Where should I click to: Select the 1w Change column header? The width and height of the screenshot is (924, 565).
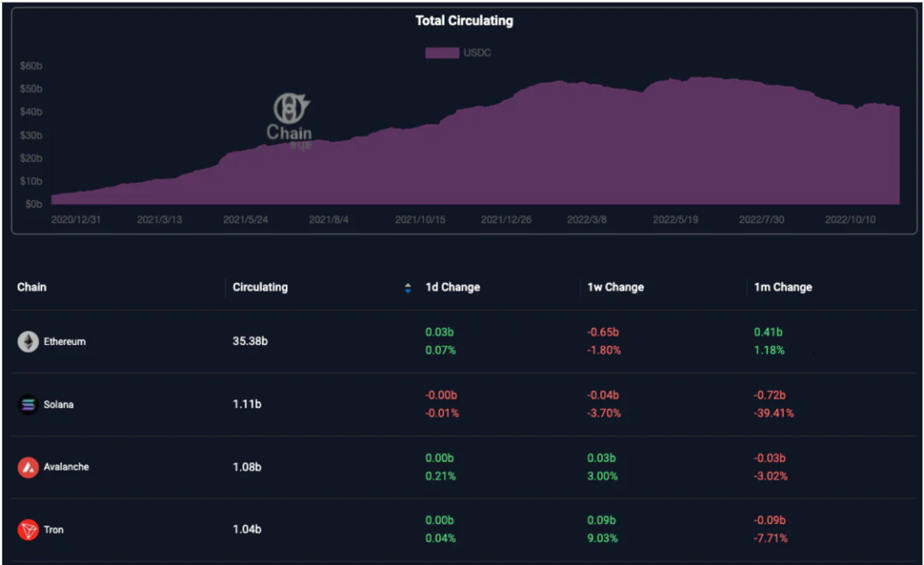615,287
